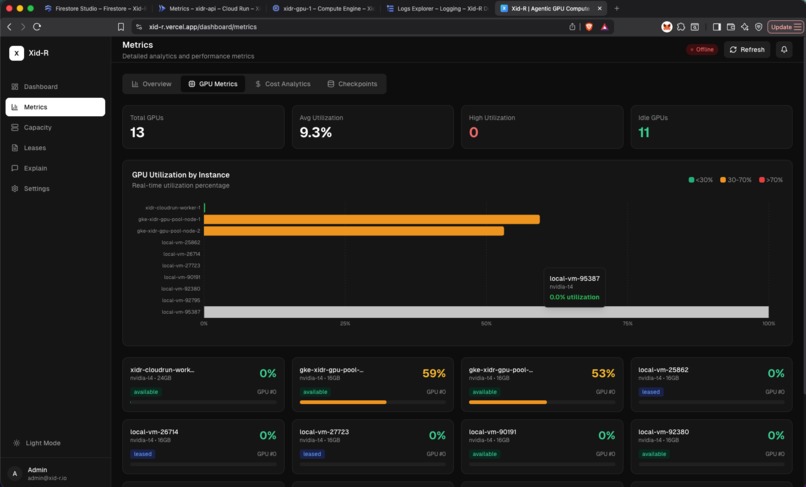Viewport: 806px width, 487px height.
Task: Click the share icon in address bar
Action: pyautogui.click(x=572, y=27)
